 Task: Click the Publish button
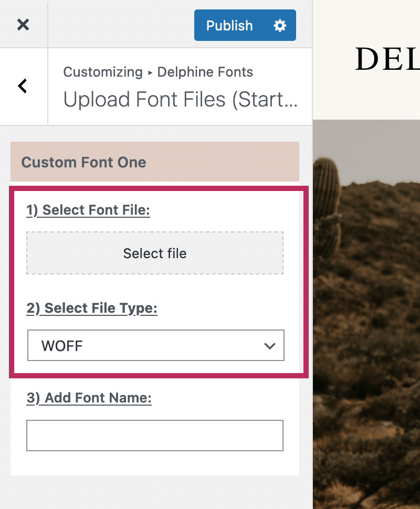click(x=229, y=25)
